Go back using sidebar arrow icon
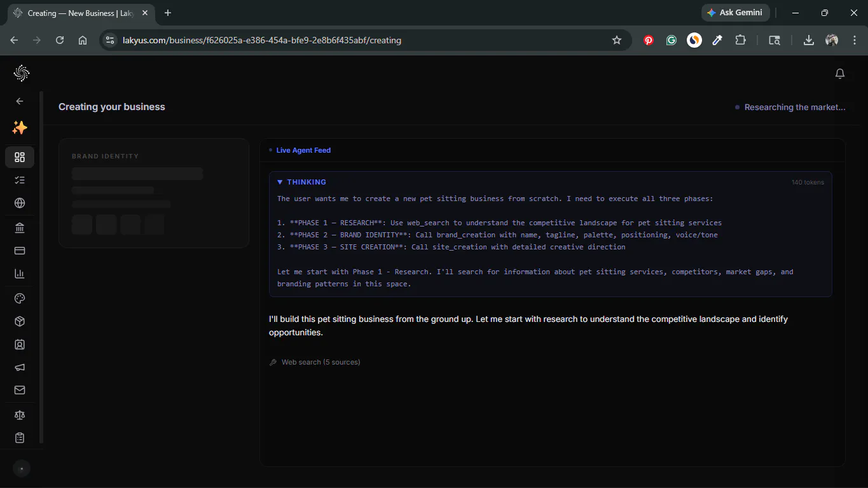 pos(20,101)
